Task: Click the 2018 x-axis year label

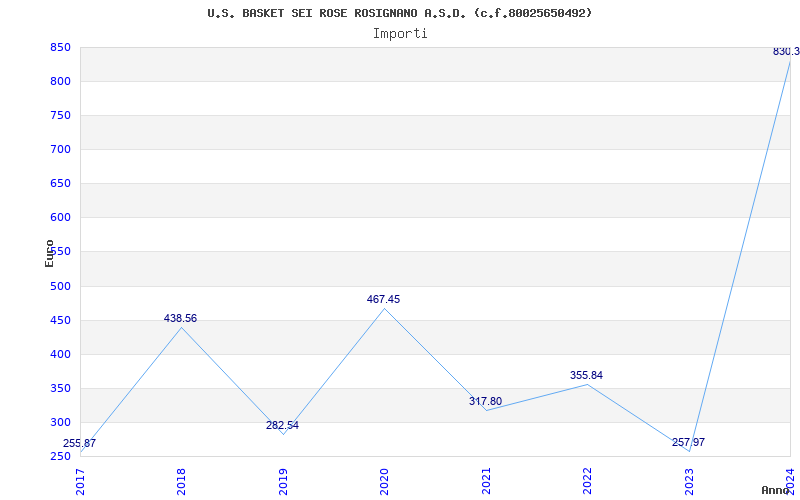Action: pyautogui.click(x=182, y=482)
